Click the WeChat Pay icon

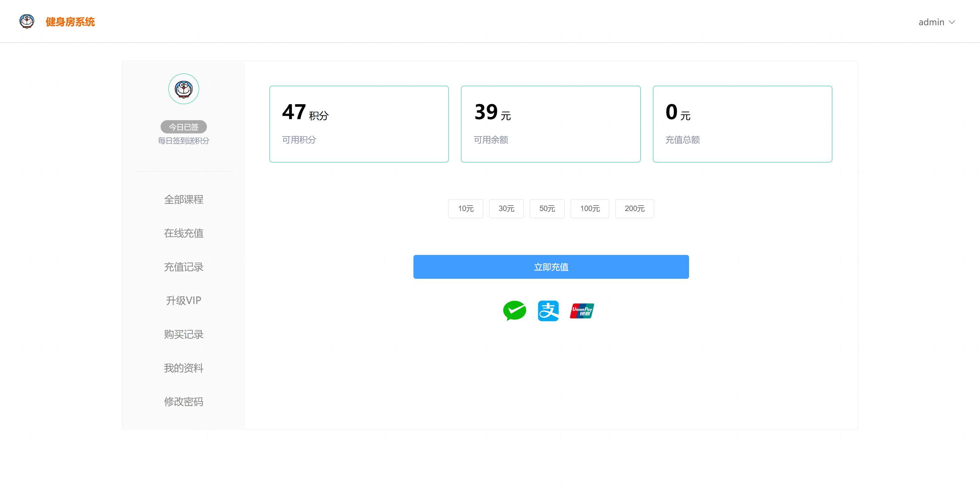(x=514, y=310)
